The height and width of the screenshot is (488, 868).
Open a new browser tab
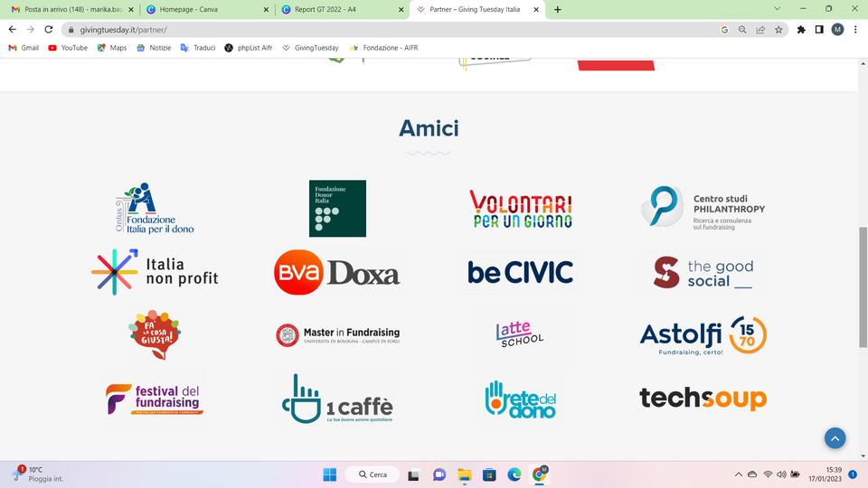click(x=558, y=9)
